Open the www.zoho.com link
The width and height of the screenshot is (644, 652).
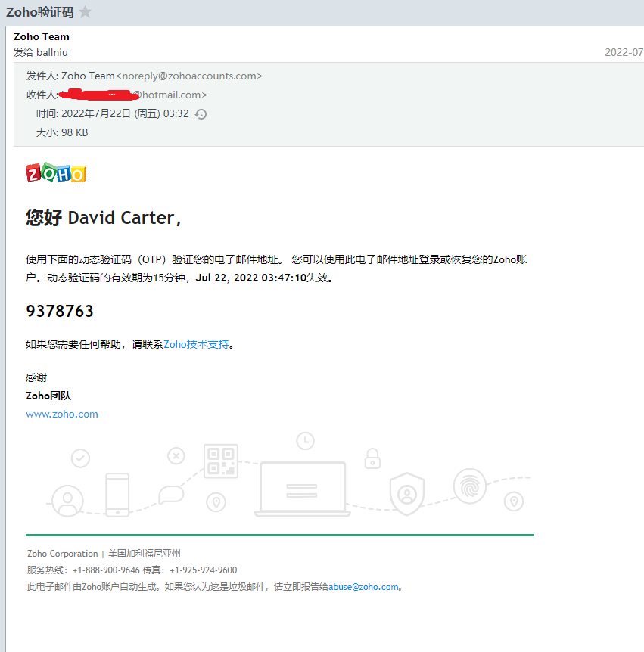click(x=62, y=414)
